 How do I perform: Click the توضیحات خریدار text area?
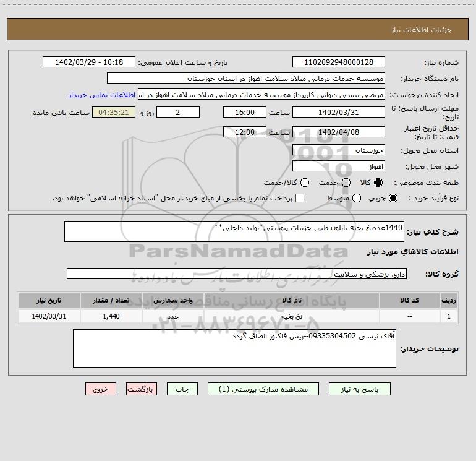click(x=234, y=348)
